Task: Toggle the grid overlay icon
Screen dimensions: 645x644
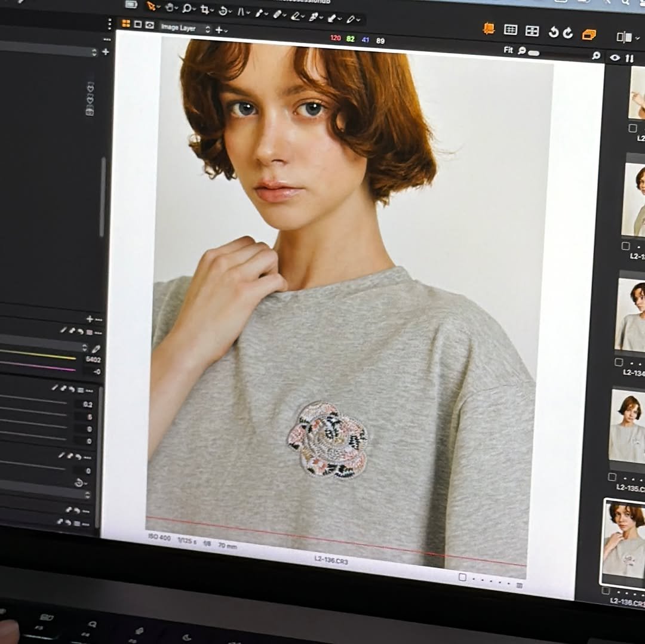Action: pos(511,30)
